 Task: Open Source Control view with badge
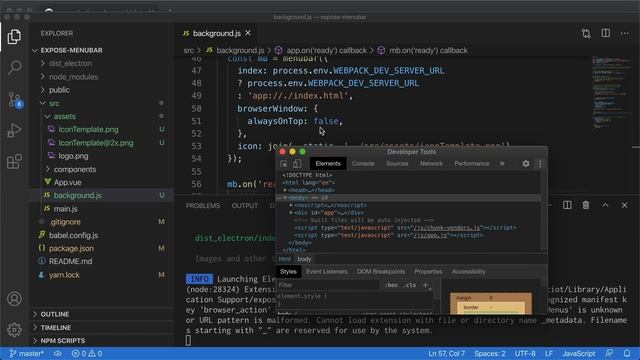pyautogui.click(x=15, y=99)
